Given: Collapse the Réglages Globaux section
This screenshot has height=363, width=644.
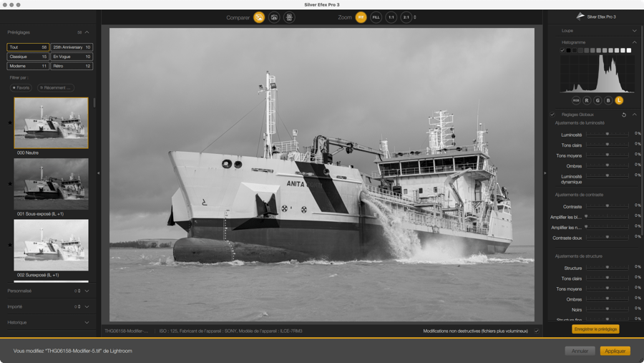Looking at the screenshot, I should click(x=635, y=115).
